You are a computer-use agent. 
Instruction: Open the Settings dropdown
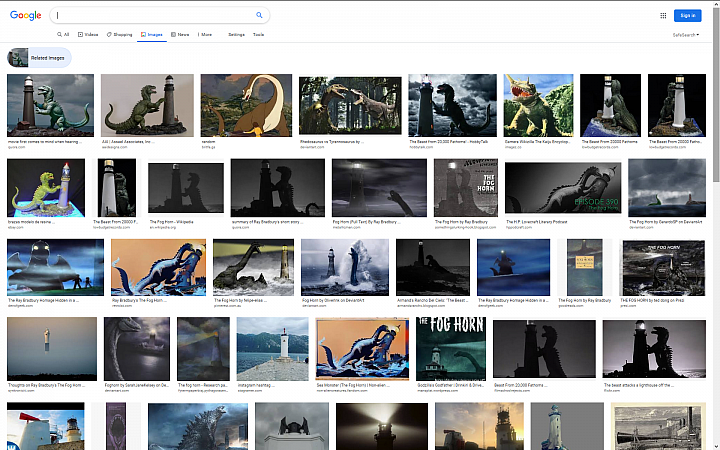tap(236, 34)
